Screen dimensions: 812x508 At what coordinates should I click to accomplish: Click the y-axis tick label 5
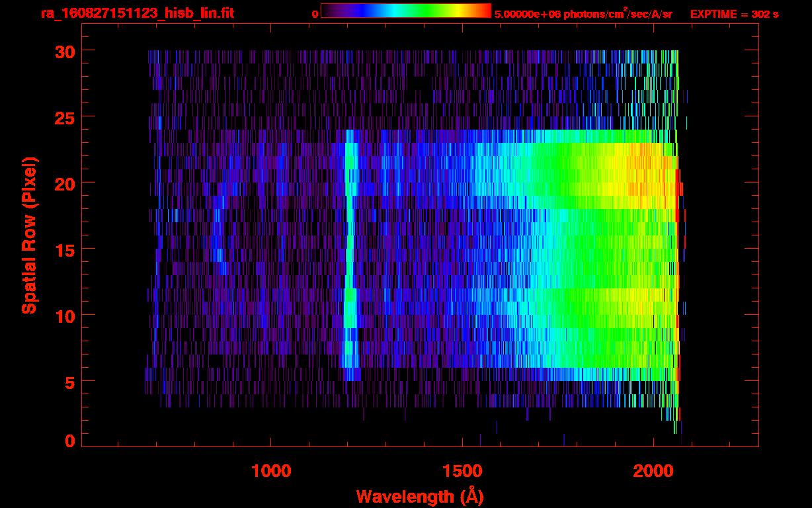click(x=69, y=382)
